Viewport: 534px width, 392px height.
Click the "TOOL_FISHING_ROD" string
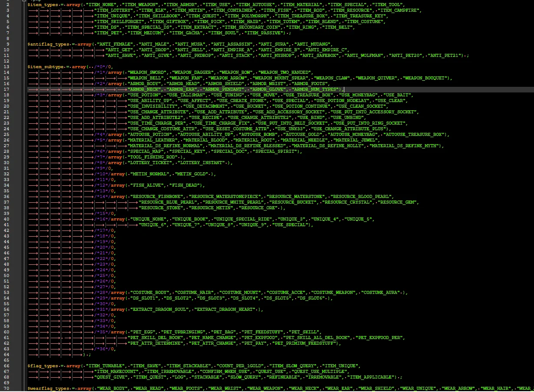[152, 157]
